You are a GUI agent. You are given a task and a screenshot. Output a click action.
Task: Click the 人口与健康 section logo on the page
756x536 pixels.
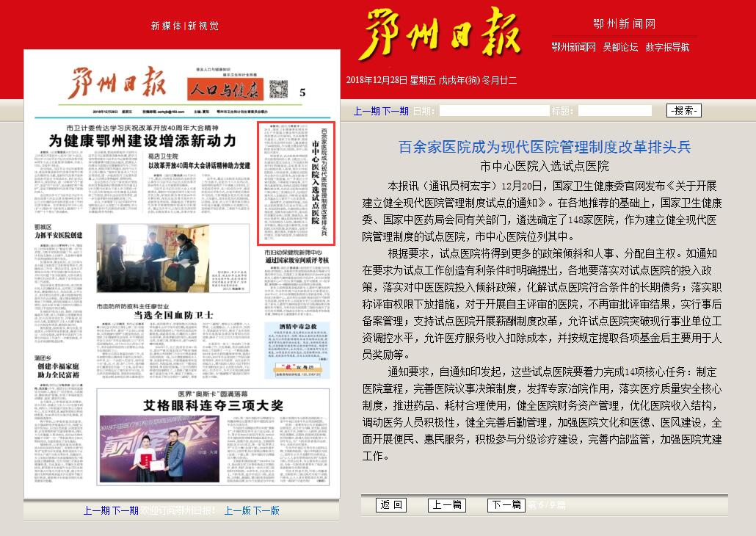click(x=225, y=89)
